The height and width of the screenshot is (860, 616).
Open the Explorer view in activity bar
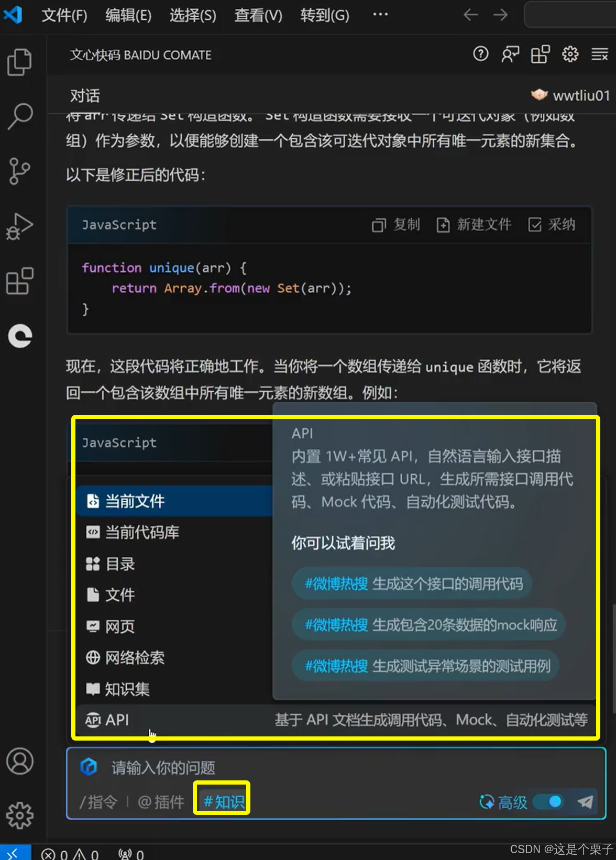(x=20, y=62)
